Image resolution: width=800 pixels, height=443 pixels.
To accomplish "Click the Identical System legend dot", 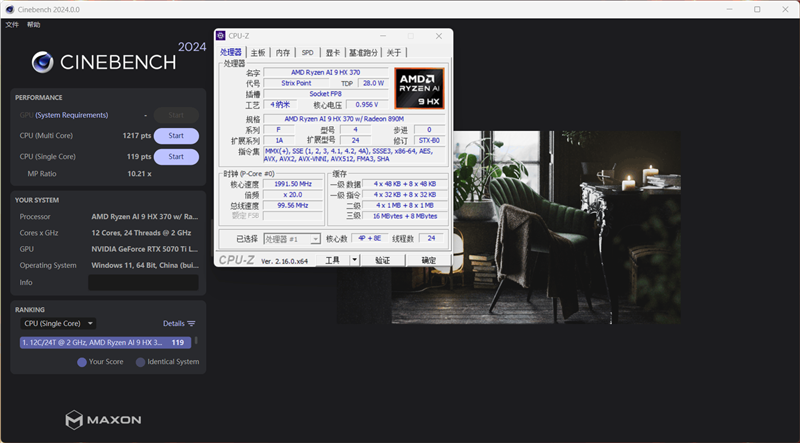I will pos(141,362).
